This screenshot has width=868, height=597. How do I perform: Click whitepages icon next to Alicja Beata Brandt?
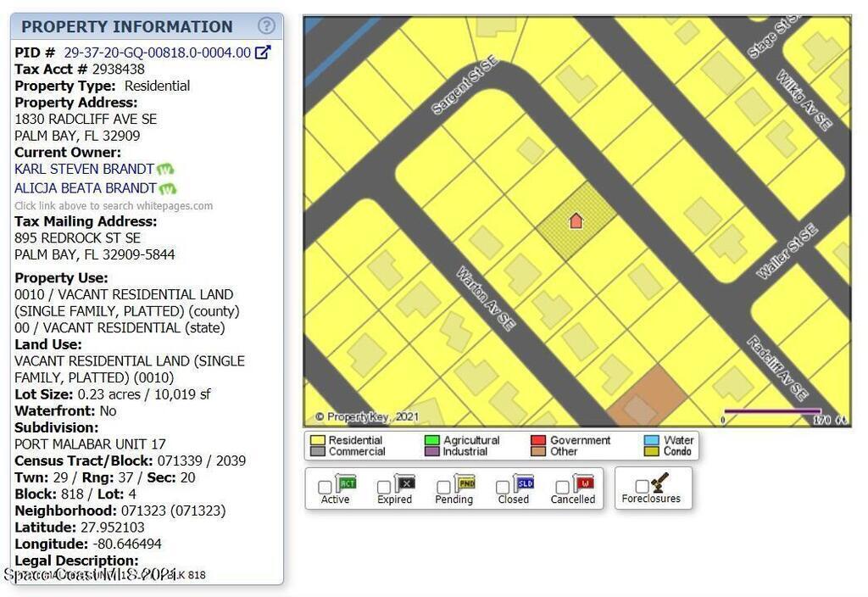(x=168, y=188)
